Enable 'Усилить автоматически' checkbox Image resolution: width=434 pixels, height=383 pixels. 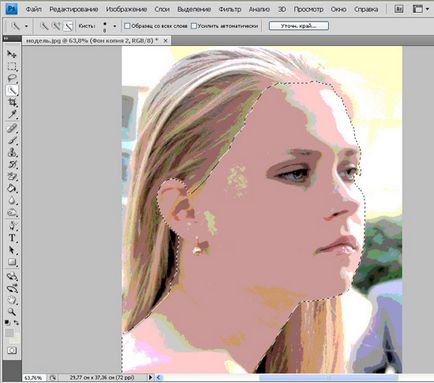[194, 26]
